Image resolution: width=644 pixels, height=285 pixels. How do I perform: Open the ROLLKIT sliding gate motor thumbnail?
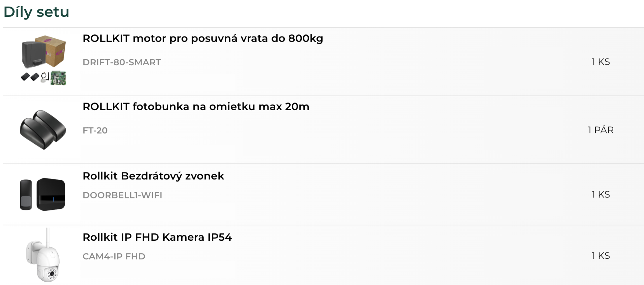point(43,61)
